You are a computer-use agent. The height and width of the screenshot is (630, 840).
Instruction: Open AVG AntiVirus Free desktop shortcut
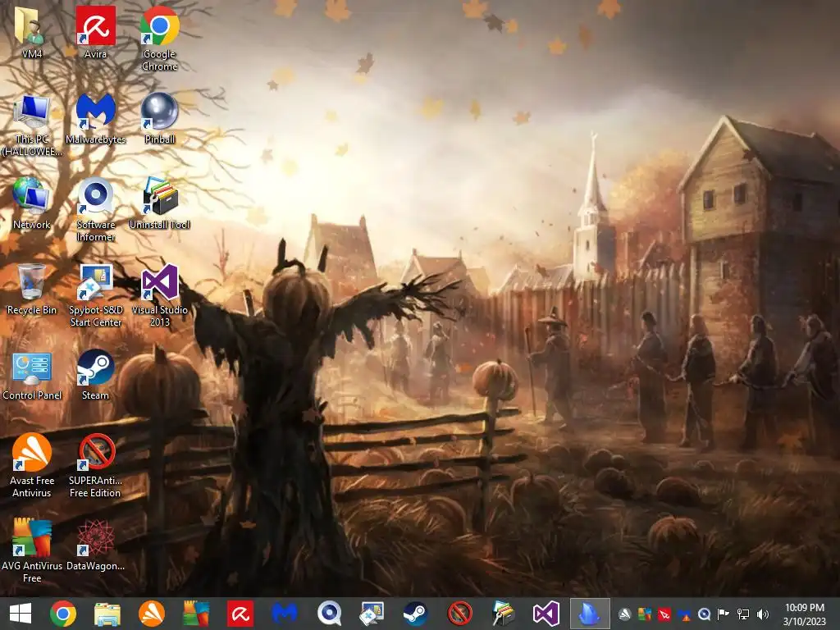click(32, 550)
